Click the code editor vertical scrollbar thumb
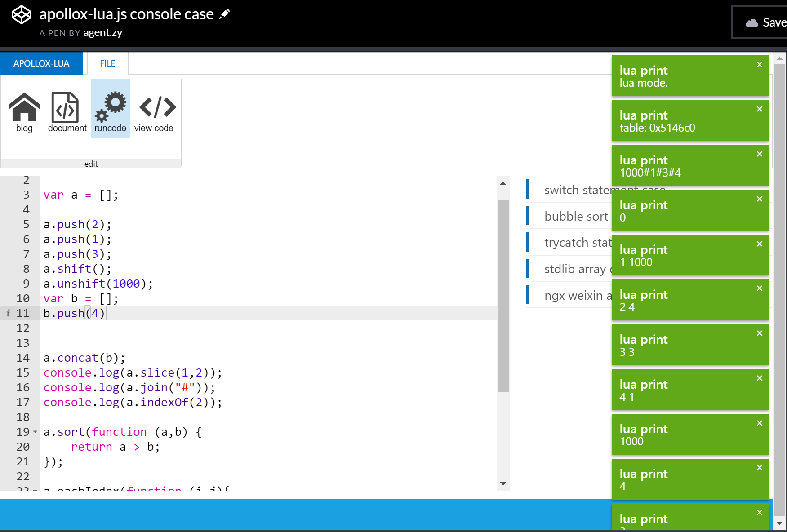The height and width of the screenshot is (532, 787). point(503,296)
